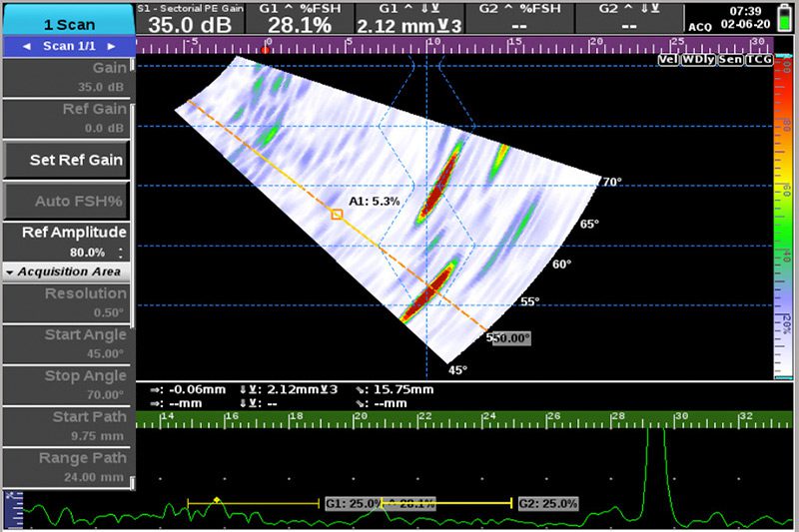Click the G1: 25.0% gate label
799x532 pixels.
click(x=353, y=503)
